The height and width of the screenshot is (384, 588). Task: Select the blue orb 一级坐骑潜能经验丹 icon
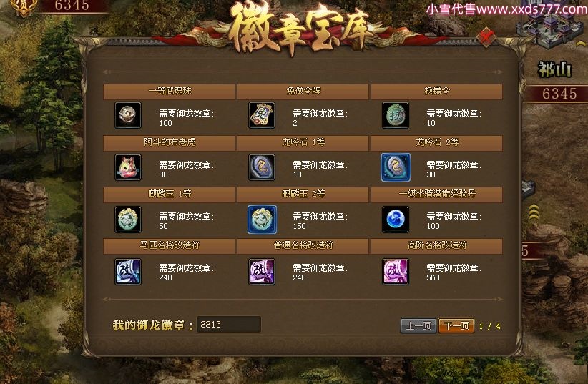click(396, 220)
